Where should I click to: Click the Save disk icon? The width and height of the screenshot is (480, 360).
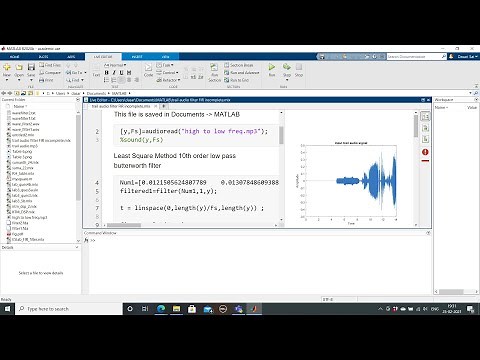pyautogui.click(x=31, y=67)
